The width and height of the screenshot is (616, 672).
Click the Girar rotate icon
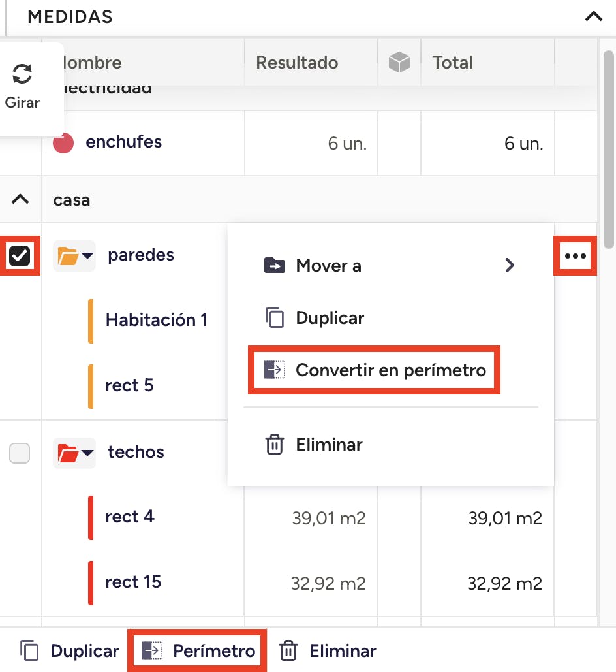22,74
